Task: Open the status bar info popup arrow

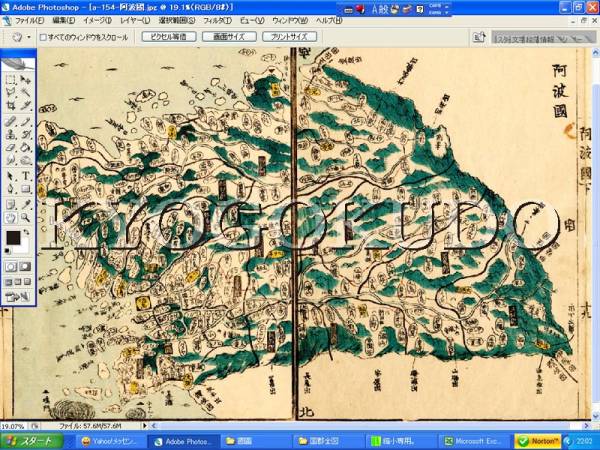Action: point(145,426)
